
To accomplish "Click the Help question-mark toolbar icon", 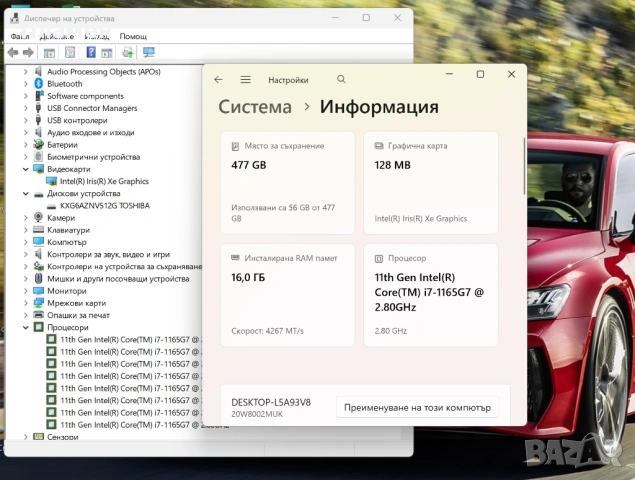I will click(91, 52).
